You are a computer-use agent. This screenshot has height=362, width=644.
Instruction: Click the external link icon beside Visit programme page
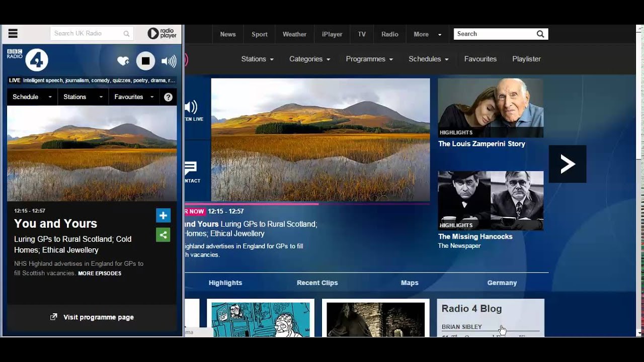coord(54,317)
